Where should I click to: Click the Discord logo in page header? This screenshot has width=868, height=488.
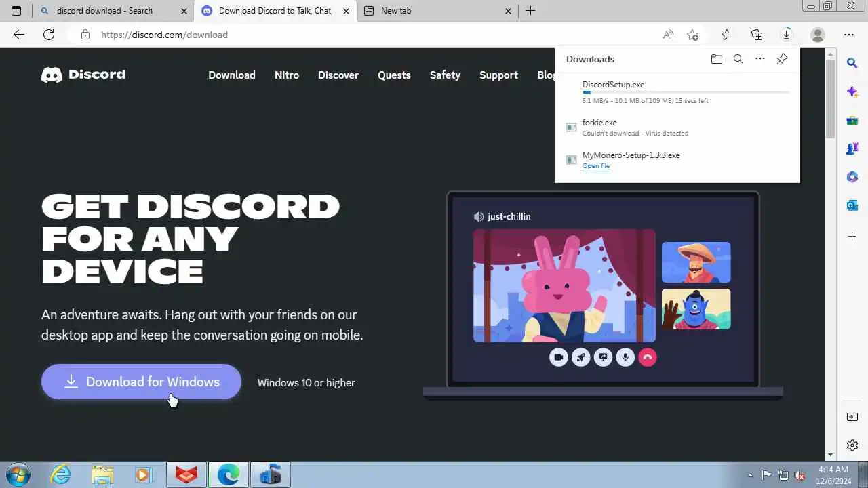[83, 75]
